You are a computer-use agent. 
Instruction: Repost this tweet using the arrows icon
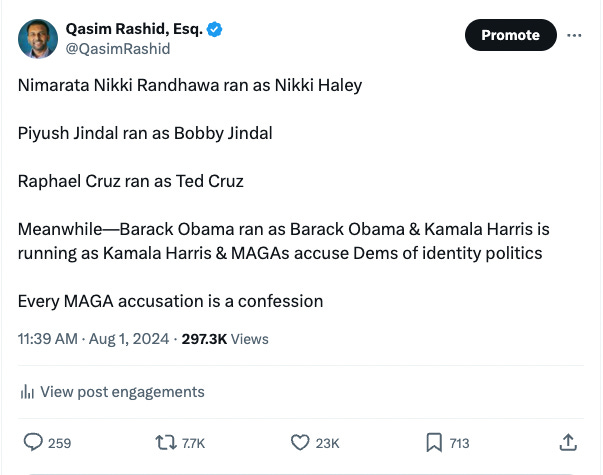point(164,442)
